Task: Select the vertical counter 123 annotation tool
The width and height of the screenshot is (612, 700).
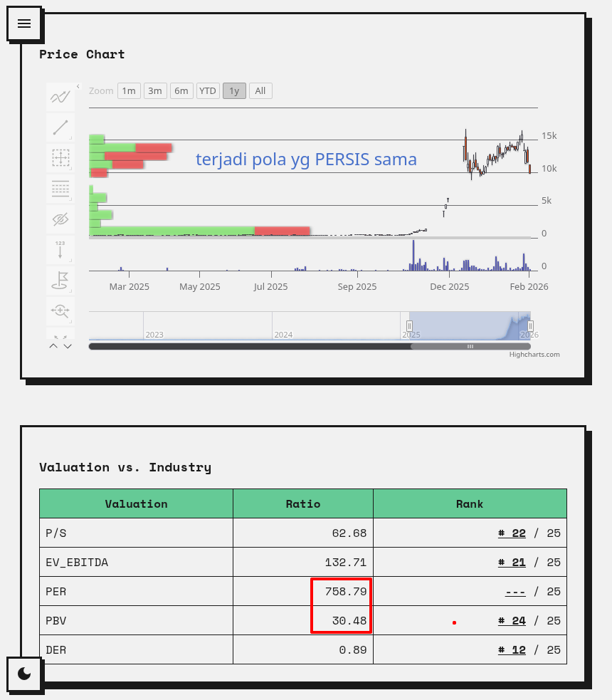Action: pos(60,250)
